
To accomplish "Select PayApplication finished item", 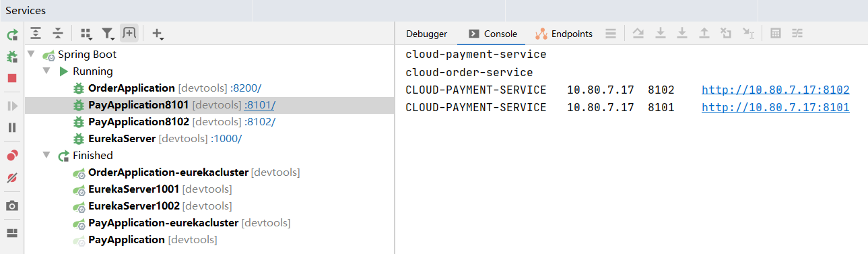I will pyautogui.click(x=127, y=240).
